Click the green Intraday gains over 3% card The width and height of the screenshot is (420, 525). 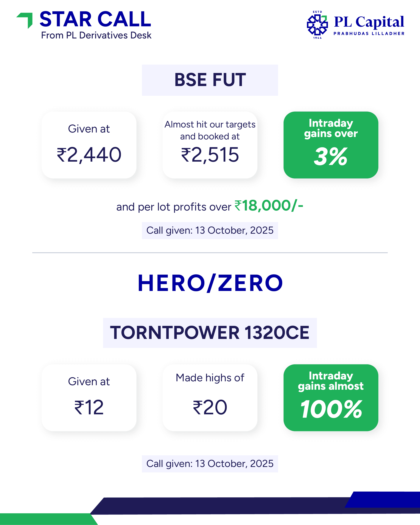pyautogui.click(x=331, y=145)
